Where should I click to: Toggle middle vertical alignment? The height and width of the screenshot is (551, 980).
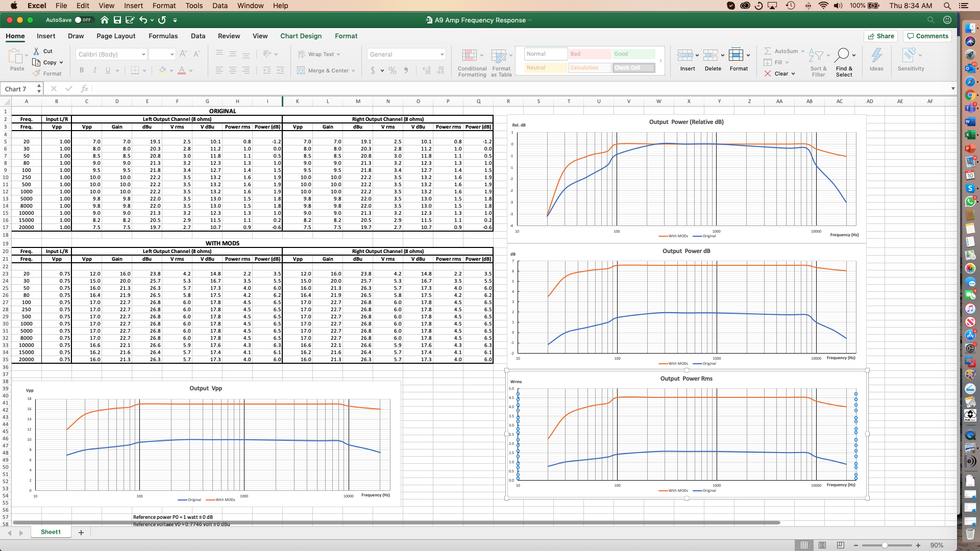click(x=233, y=54)
